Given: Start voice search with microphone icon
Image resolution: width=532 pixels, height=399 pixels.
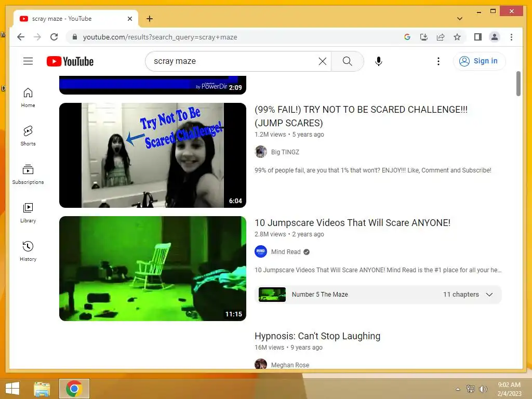Looking at the screenshot, I should pos(379,61).
